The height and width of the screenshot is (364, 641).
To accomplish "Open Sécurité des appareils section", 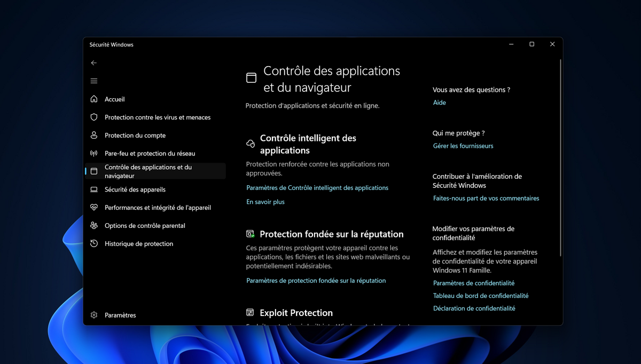I will (x=134, y=189).
